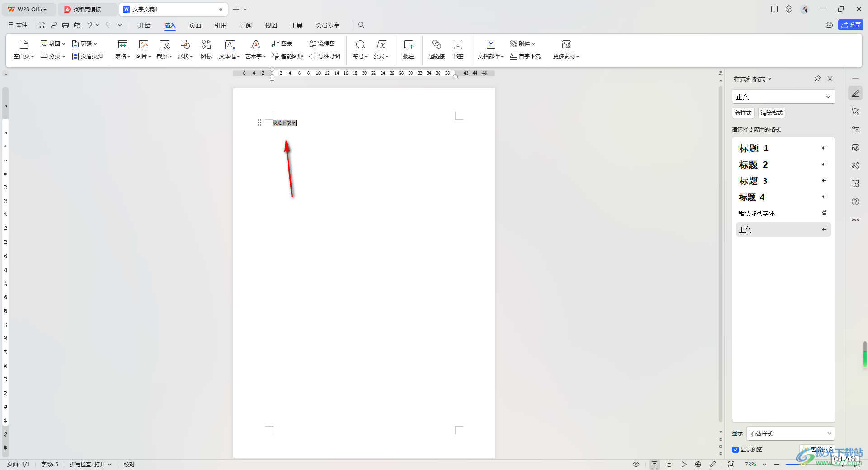Open the 表格 table insert tool
868x470 pixels.
pyautogui.click(x=123, y=50)
